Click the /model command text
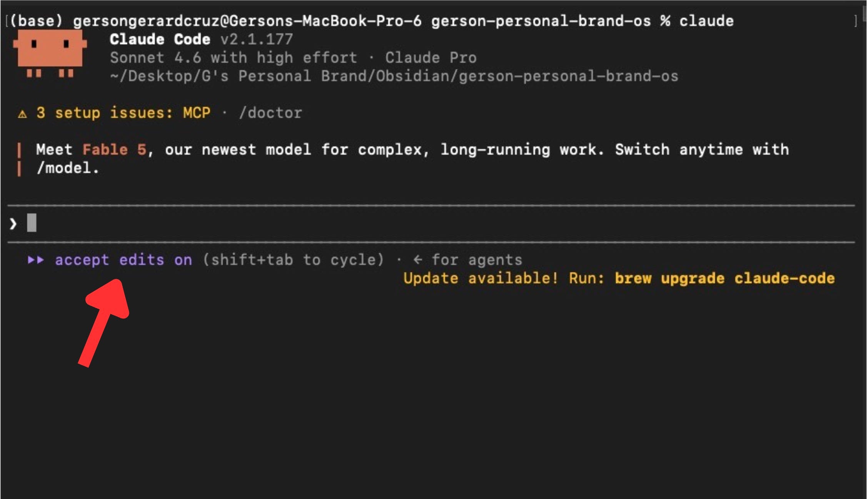 [68, 168]
